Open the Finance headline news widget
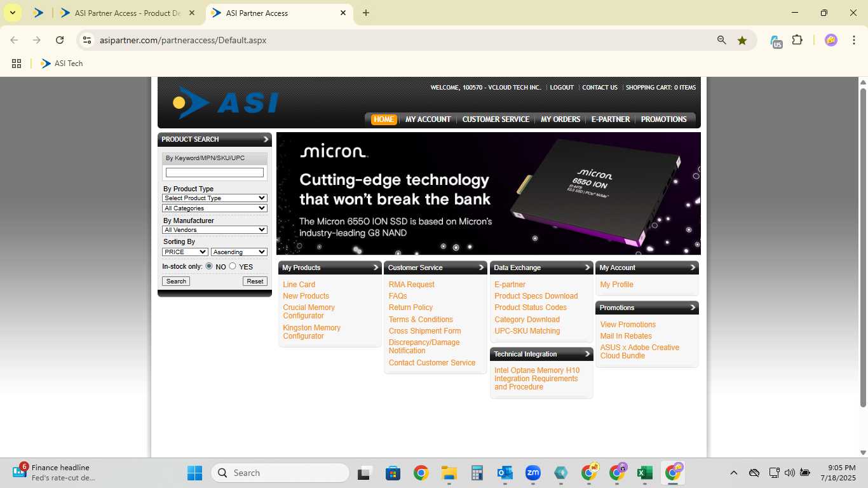868x488 pixels. click(53, 473)
